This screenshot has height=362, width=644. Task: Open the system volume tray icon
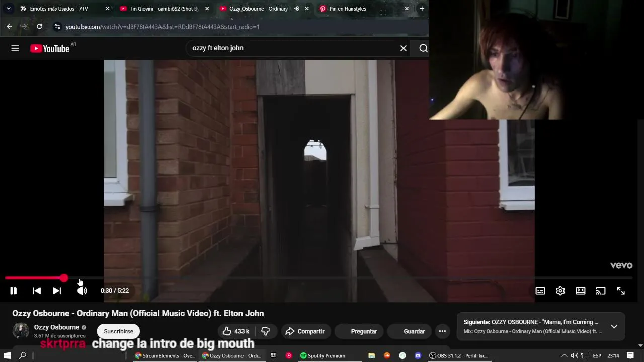(574, 356)
